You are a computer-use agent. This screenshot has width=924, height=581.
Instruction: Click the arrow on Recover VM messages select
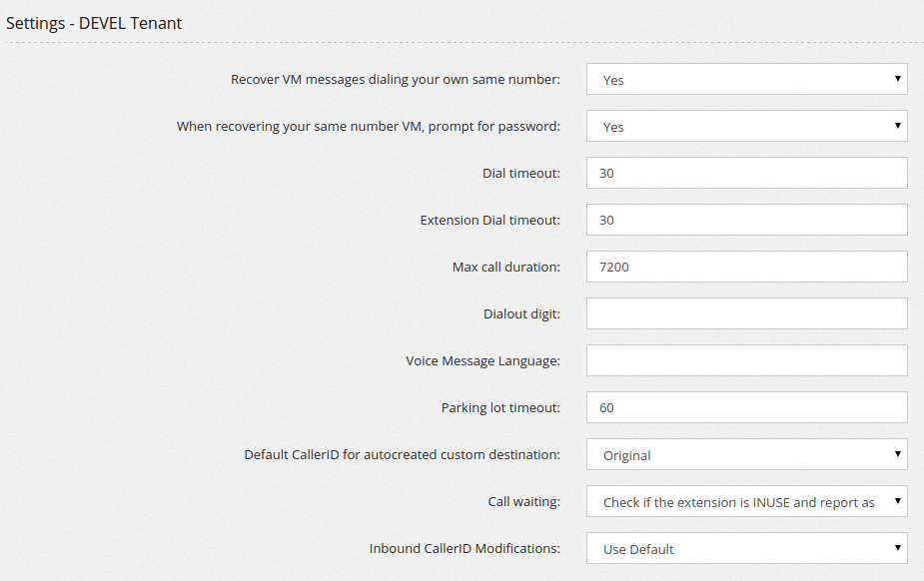click(x=897, y=78)
